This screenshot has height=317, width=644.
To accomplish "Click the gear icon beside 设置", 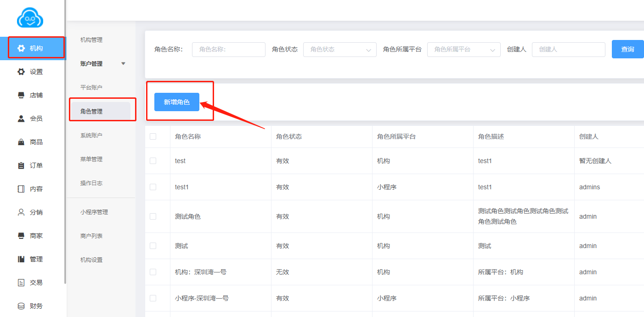I will 21,72.
